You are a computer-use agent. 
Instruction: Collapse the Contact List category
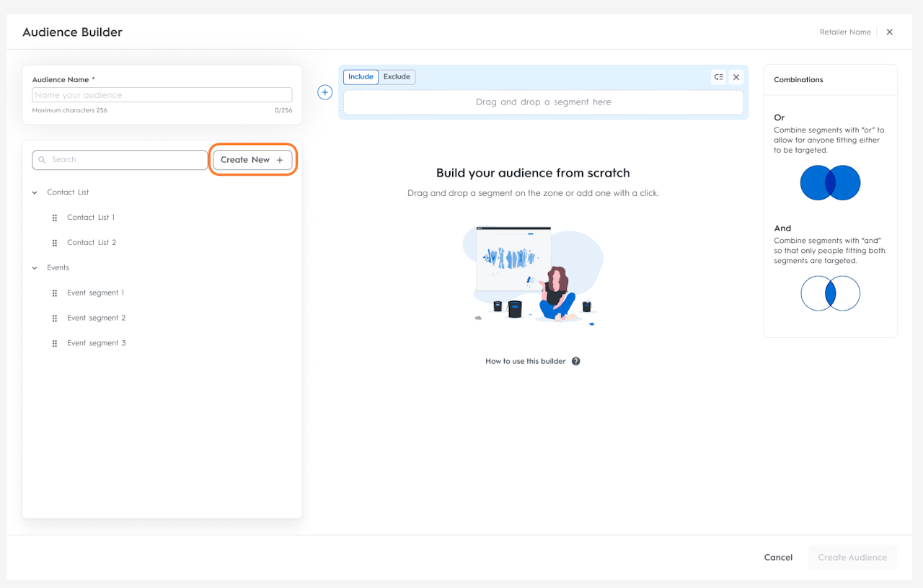click(35, 192)
